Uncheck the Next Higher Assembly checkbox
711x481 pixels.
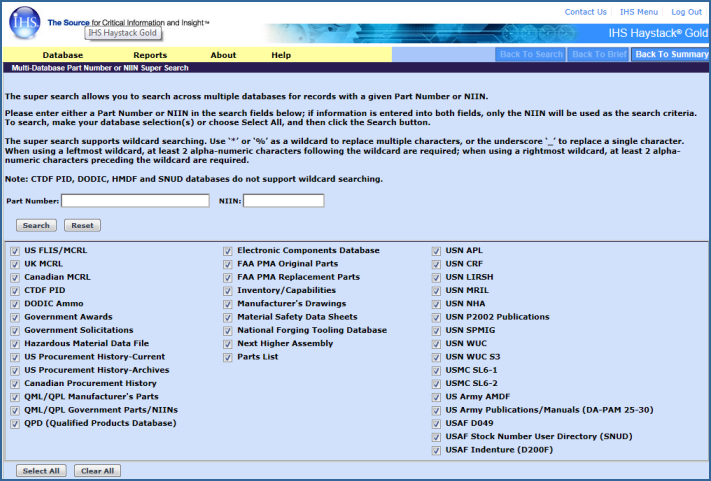pos(228,344)
